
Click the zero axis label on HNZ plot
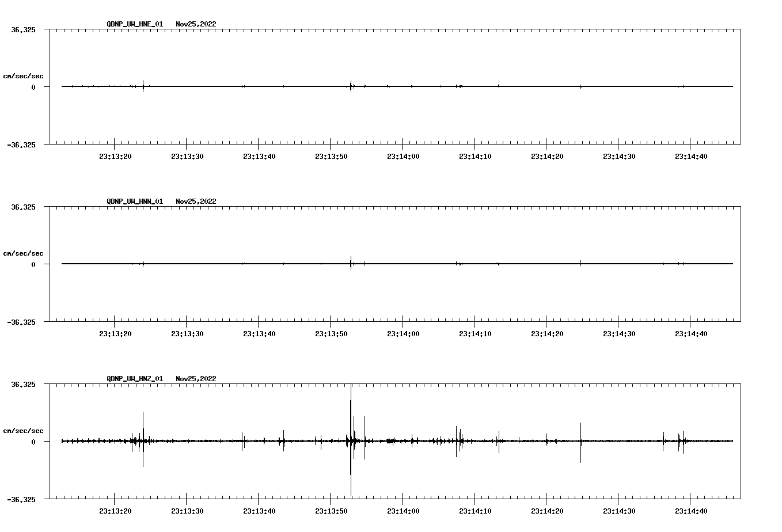(33, 442)
